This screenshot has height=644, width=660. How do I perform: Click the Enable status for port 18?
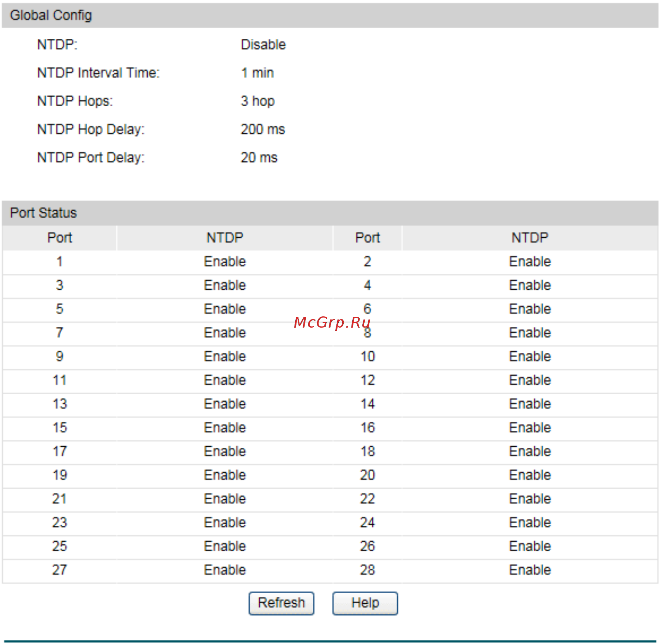pyautogui.click(x=530, y=451)
